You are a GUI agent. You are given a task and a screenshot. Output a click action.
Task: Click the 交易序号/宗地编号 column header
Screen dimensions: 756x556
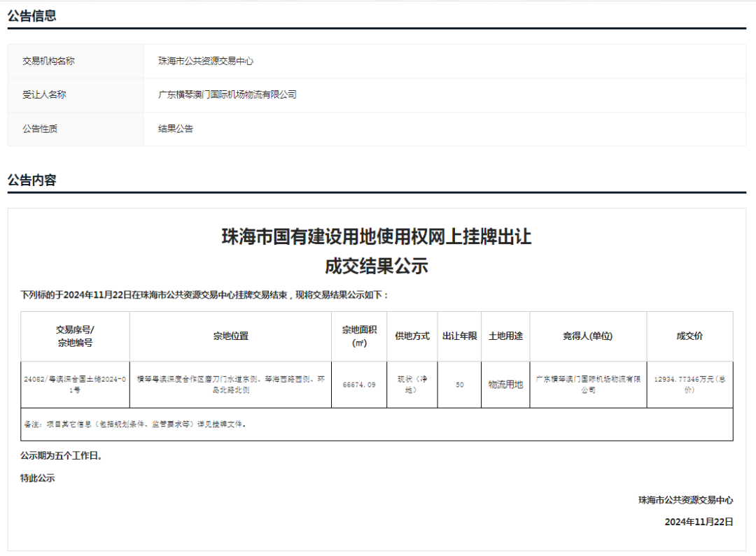(75, 336)
